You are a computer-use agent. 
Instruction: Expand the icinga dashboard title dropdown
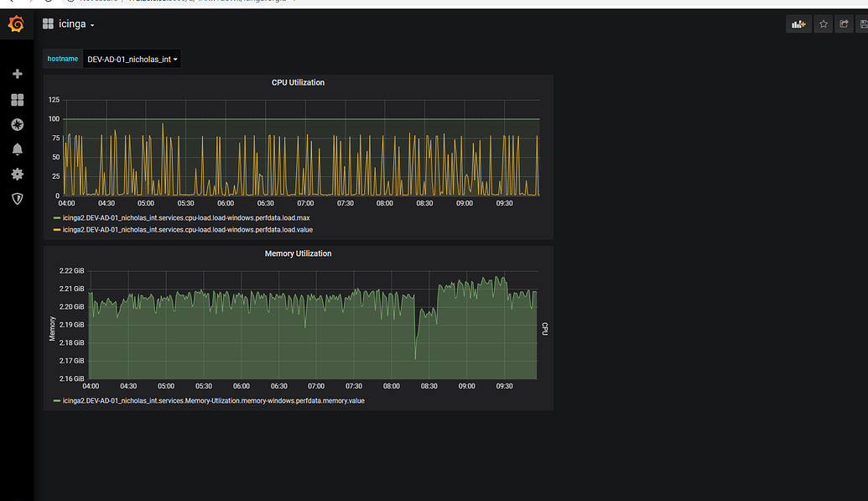[91, 24]
